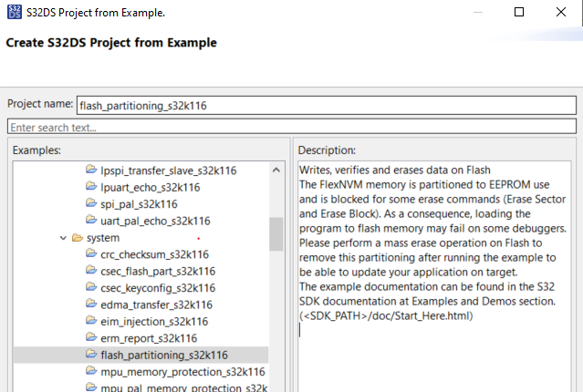Collapse the system tree node
583x392 pixels.
pos(63,238)
